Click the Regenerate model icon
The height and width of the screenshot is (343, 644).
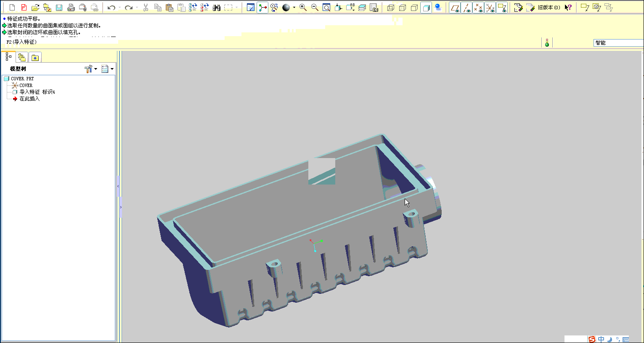(x=193, y=8)
